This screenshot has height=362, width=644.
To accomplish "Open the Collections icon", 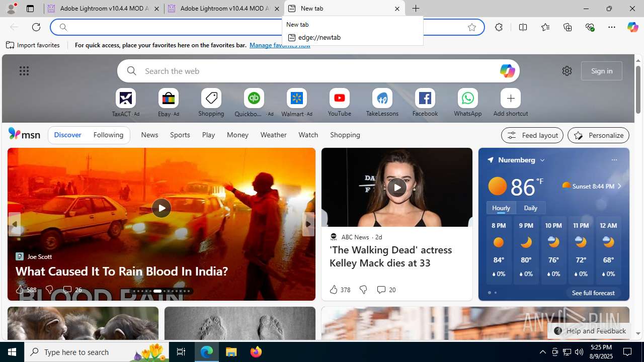I will pos(568,27).
